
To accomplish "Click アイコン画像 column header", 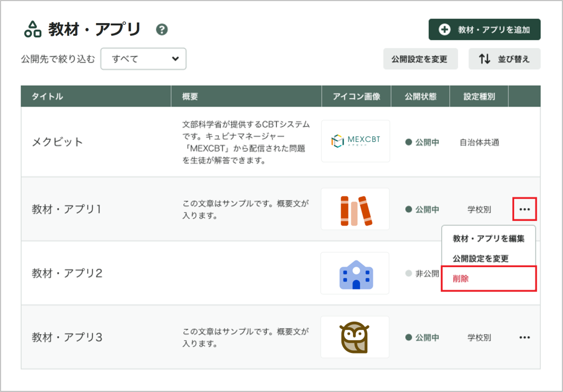I will click(356, 96).
